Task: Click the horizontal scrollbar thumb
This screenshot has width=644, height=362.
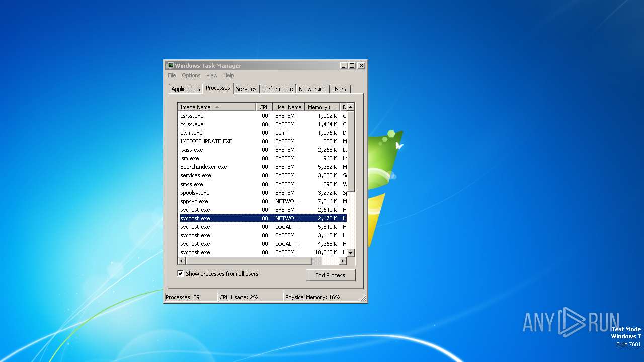Action: pyautogui.click(x=249, y=261)
